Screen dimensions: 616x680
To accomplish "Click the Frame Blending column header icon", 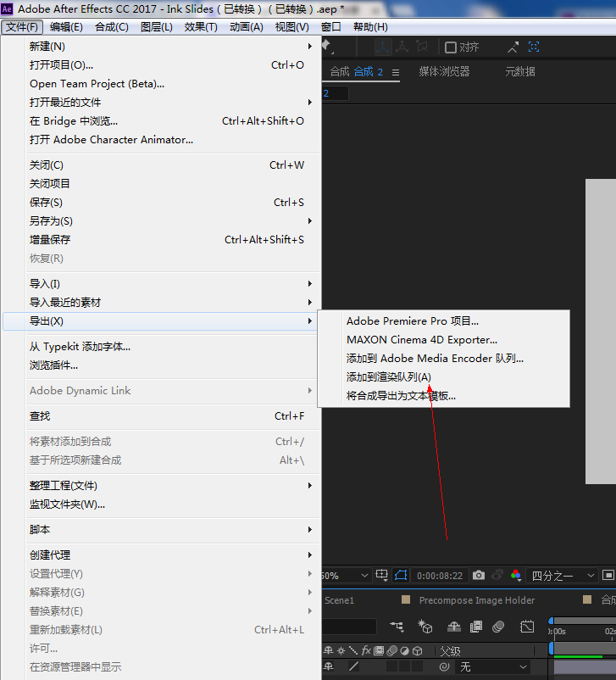I will (379, 650).
